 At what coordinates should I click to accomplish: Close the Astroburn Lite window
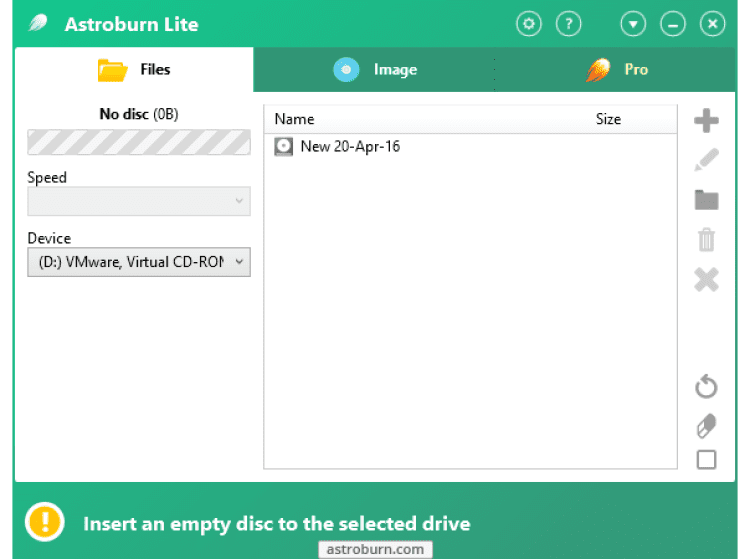[712, 24]
